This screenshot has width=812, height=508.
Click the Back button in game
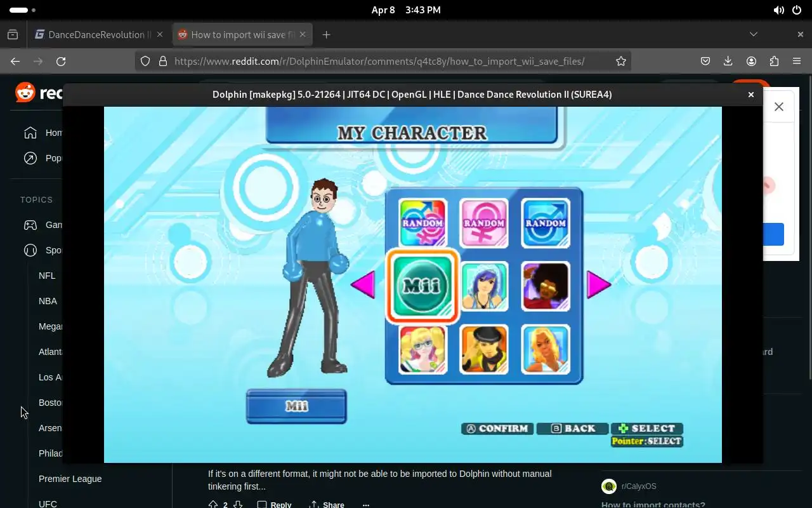point(572,429)
